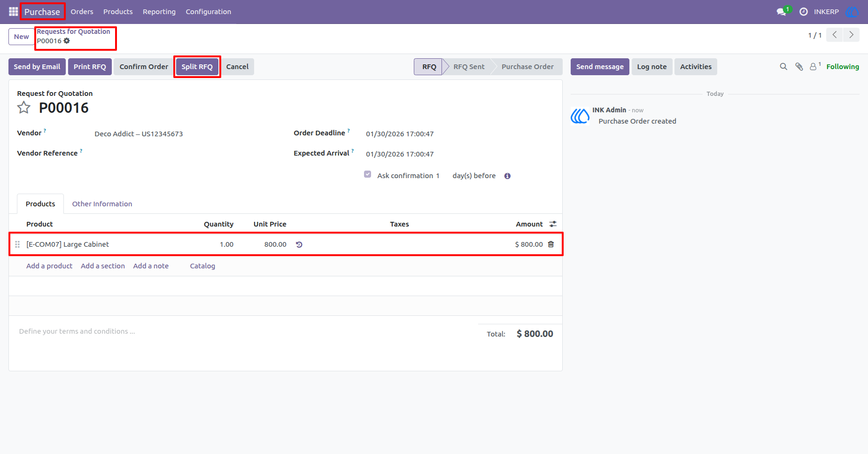
Task: Click the Add a product link
Action: click(49, 266)
